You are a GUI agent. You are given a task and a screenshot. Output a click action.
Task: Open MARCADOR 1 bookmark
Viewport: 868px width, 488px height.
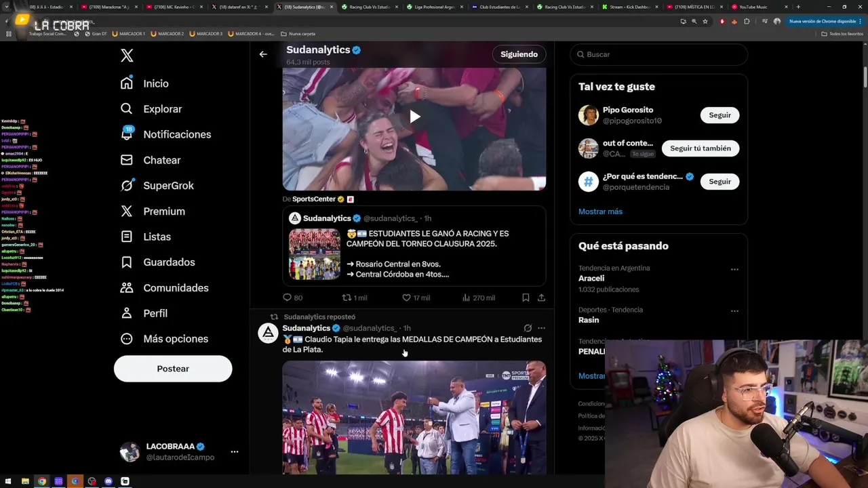click(x=128, y=33)
